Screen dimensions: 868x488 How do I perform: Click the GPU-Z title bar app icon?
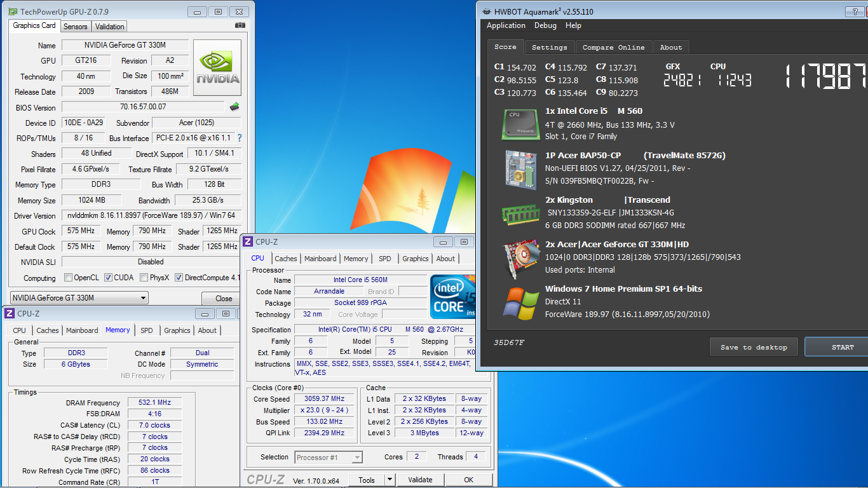pos(13,11)
